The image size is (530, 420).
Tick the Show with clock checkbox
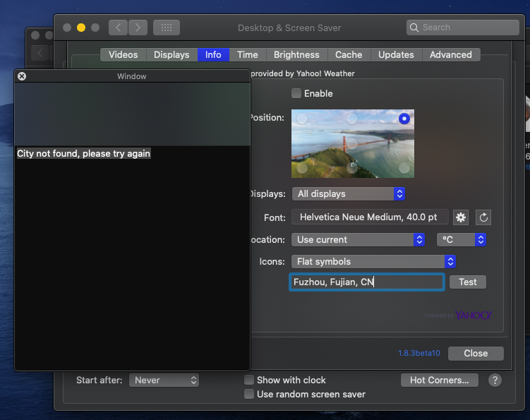249,380
